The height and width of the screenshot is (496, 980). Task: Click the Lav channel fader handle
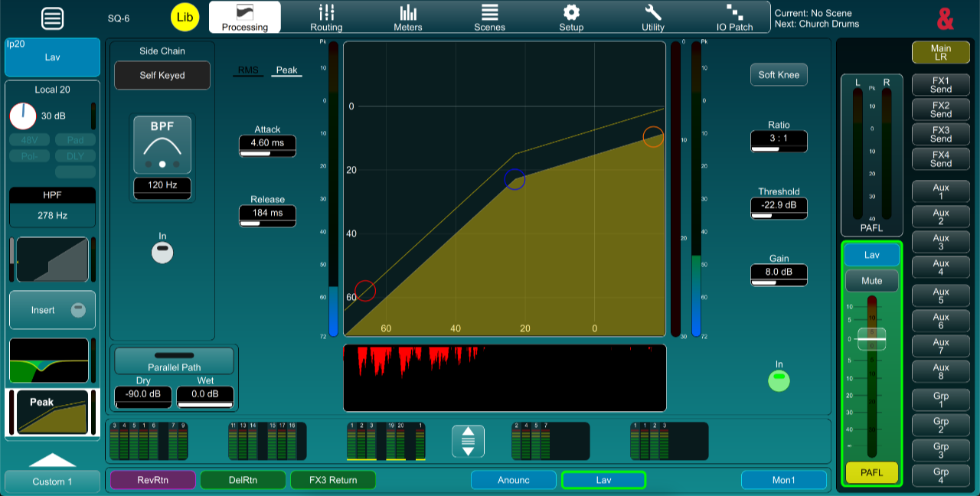point(871,338)
